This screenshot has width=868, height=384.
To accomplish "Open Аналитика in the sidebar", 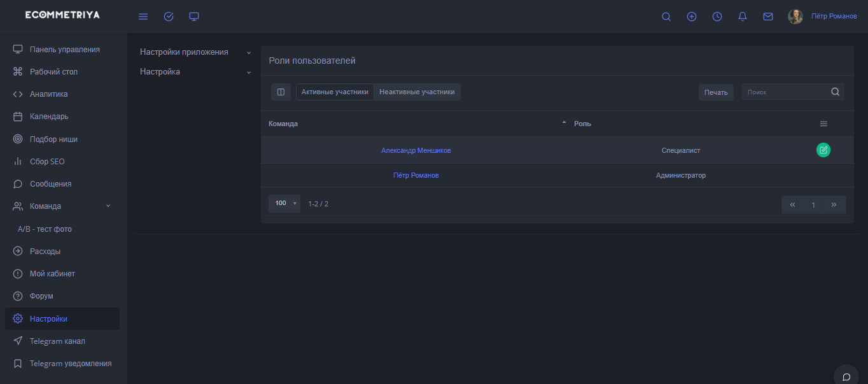I will (48, 94).
